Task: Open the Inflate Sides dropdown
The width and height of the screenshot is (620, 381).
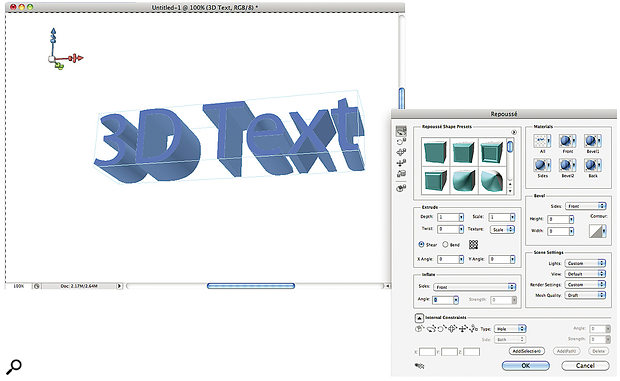Action: [x=474, y=287]
